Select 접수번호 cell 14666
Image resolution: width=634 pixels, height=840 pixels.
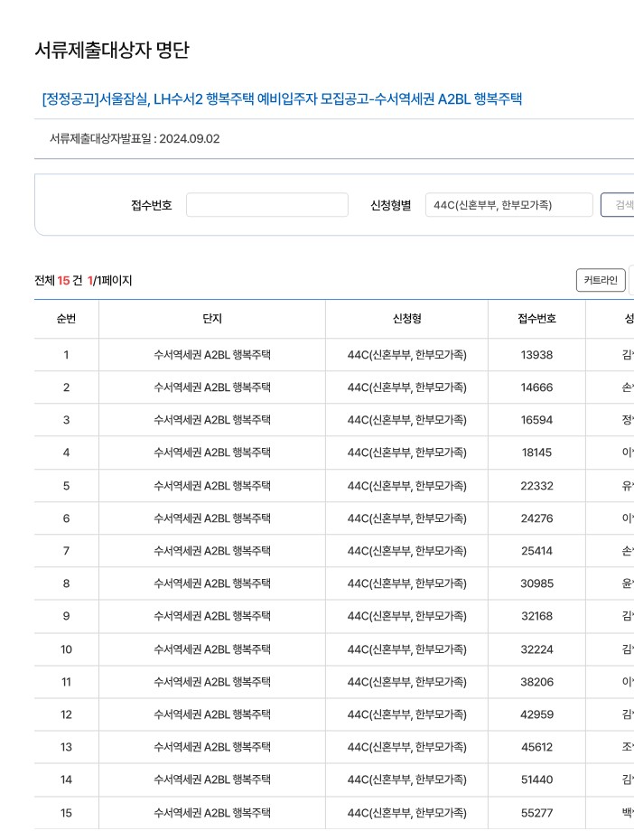536,387
